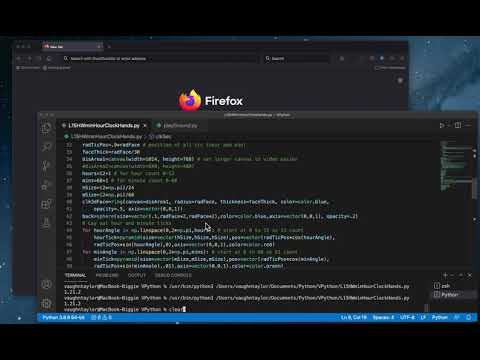The height and width of the screenshot is (360, 480).
Task: Open the Manage gear icon in VS Code
Action: coord(47,303)
